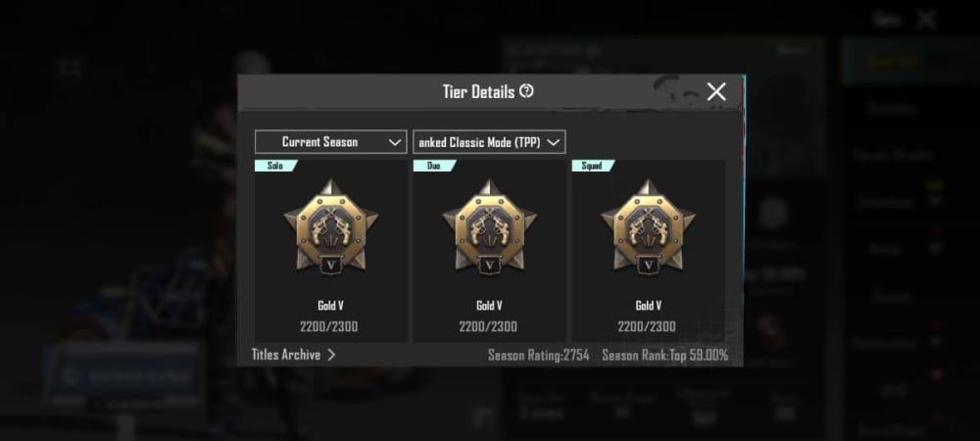Screen dimensions: 980x441
Task: Close the Tier Details dialog
Action: [716, 92]
